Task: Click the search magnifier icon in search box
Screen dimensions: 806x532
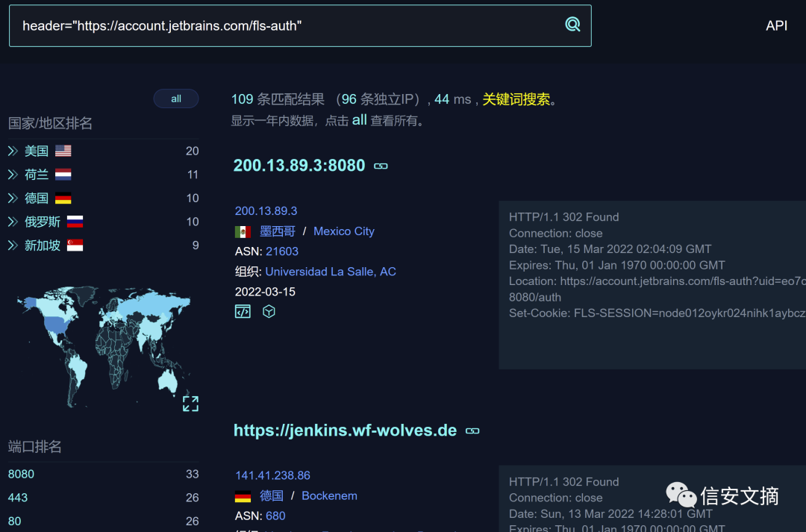Action: pyautogui.click(x=572, y=25)
